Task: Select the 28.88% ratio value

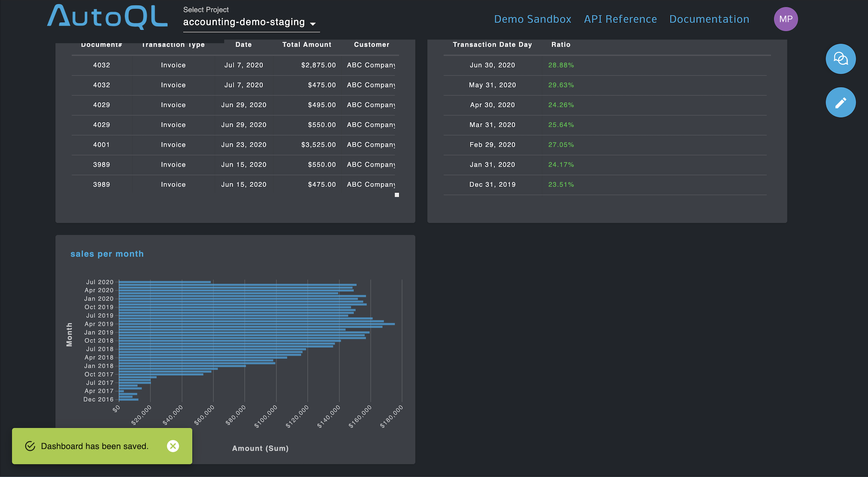Action: click(561, 65)
